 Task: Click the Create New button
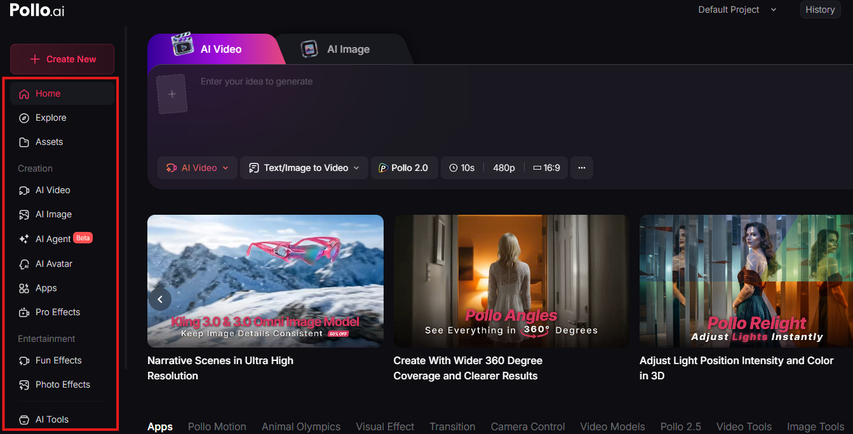62,59
